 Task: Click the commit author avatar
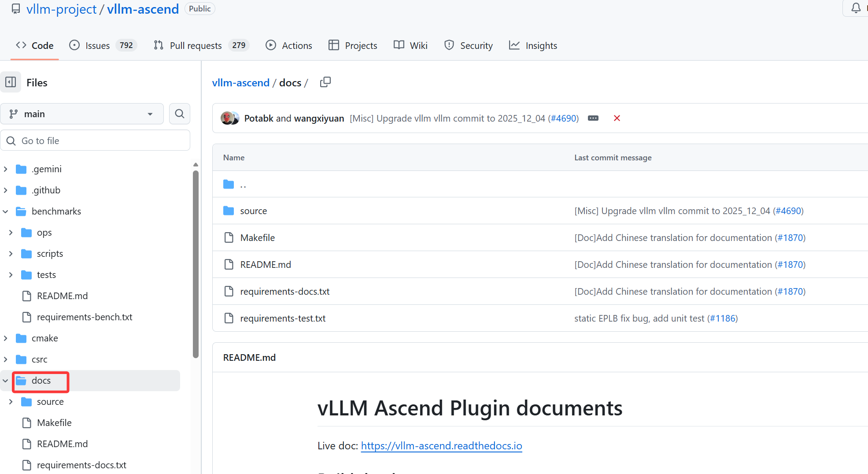(227, 118)
